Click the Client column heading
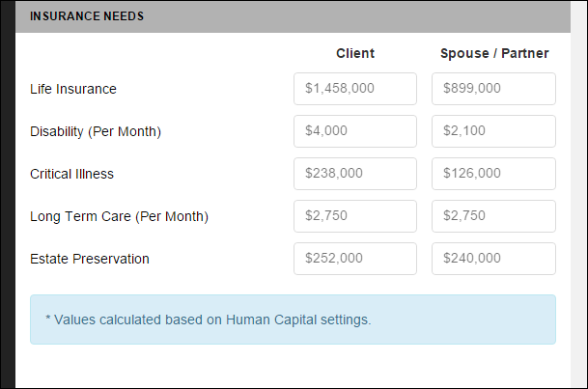 pyautogui.click(x=354, y=53)
